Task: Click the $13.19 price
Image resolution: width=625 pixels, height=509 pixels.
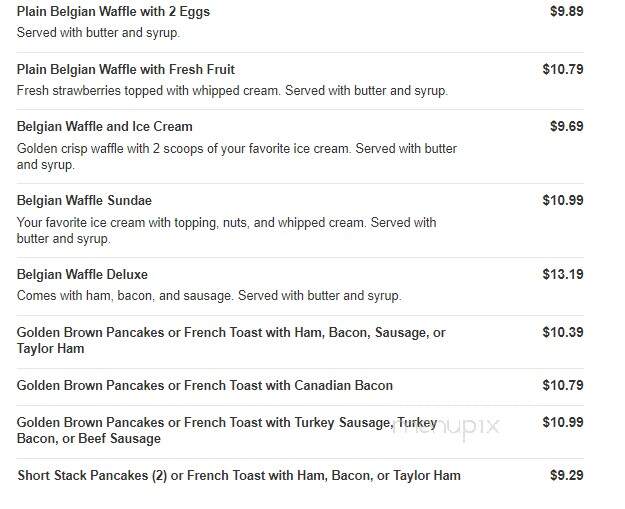Action: 563,274
